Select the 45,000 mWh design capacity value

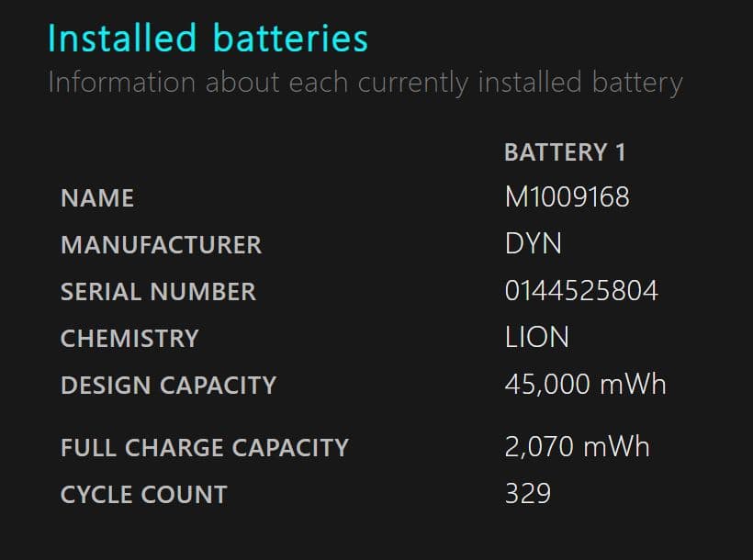click(x=585, y=384)
